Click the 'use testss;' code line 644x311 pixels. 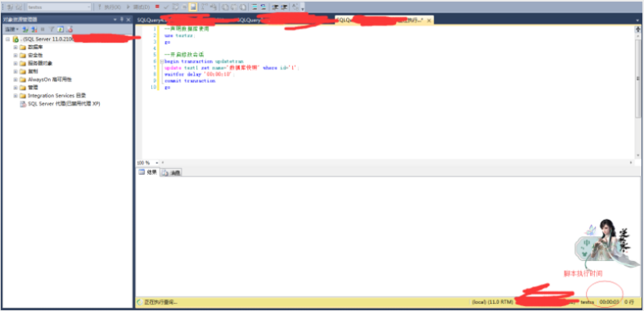(x=180, y=35)
